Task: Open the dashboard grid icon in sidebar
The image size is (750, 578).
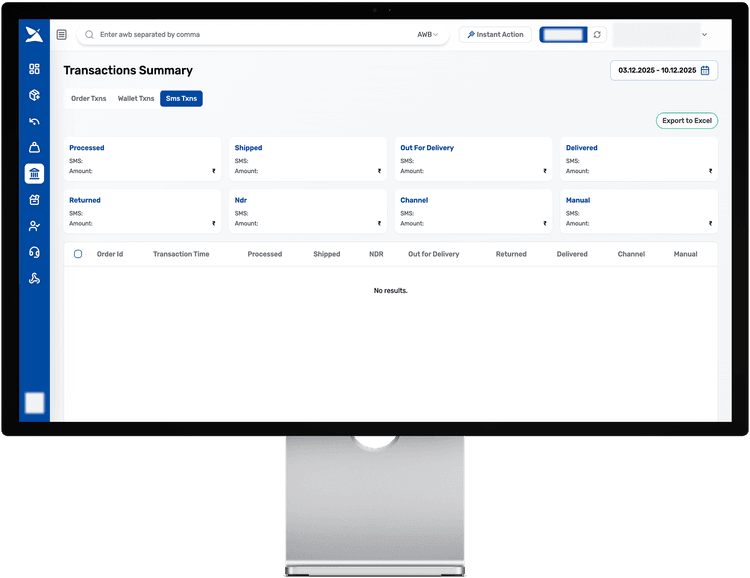Action: coord(34,69)
